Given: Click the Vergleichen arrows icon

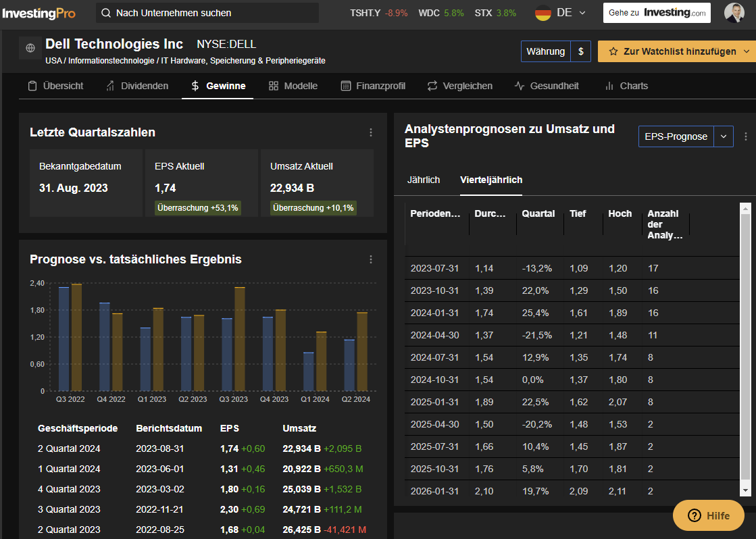Looking at the screenshot, I should point(432,86).
